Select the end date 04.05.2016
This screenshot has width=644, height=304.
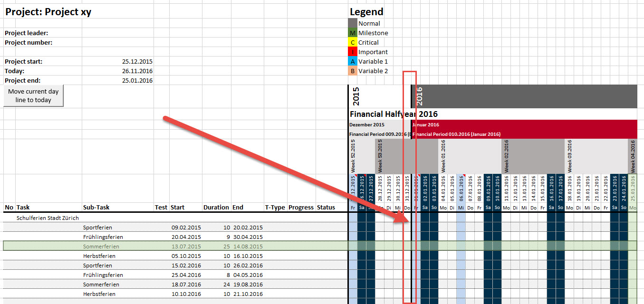248,275
